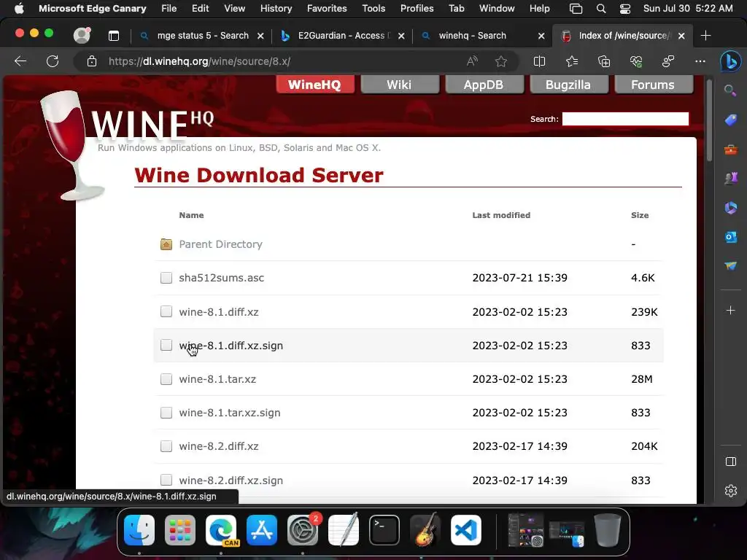
Task: Open Visual Studio Code from the dock
Action: [465, 530]
